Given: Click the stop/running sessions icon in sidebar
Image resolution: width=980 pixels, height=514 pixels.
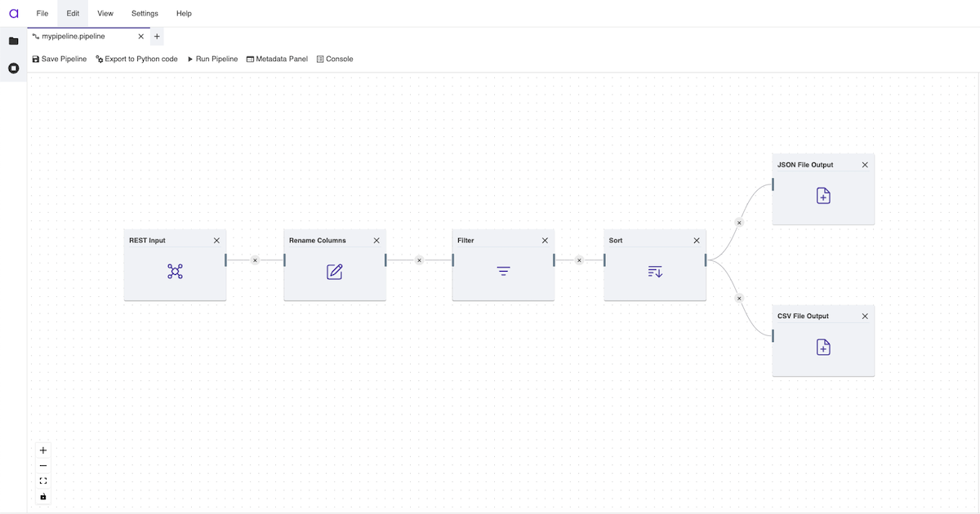Looking at the screenshot, I should pyautogui.click(x=14, y=69).
